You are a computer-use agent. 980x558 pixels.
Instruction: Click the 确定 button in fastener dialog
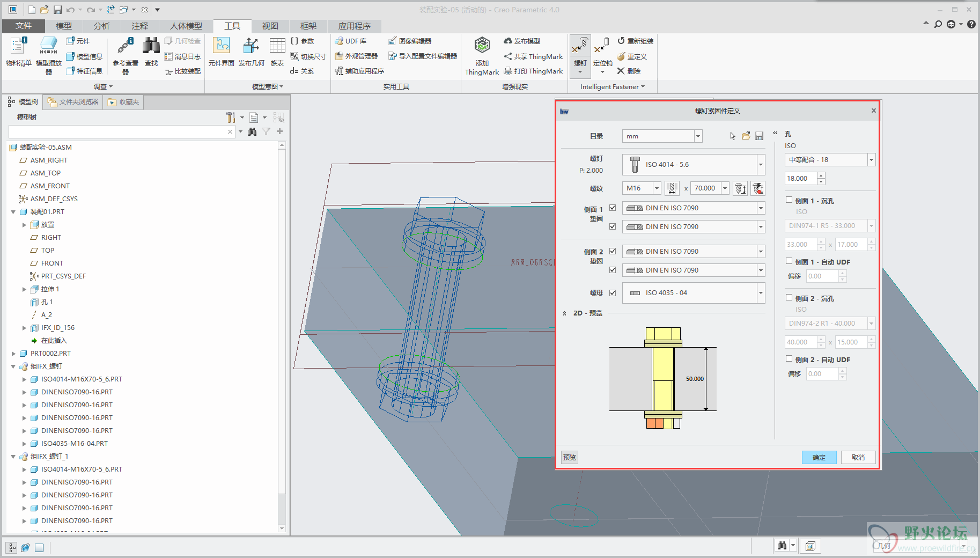(x=819, y=457)
